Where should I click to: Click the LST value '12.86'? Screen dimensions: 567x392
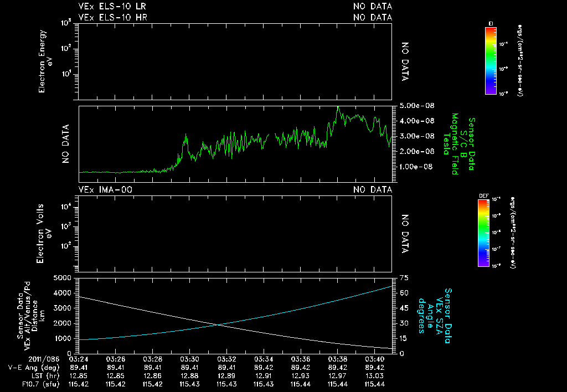153,376
